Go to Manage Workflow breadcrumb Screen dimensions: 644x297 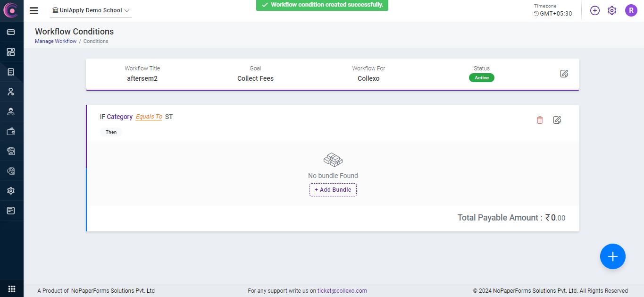[x=56, y=42]
